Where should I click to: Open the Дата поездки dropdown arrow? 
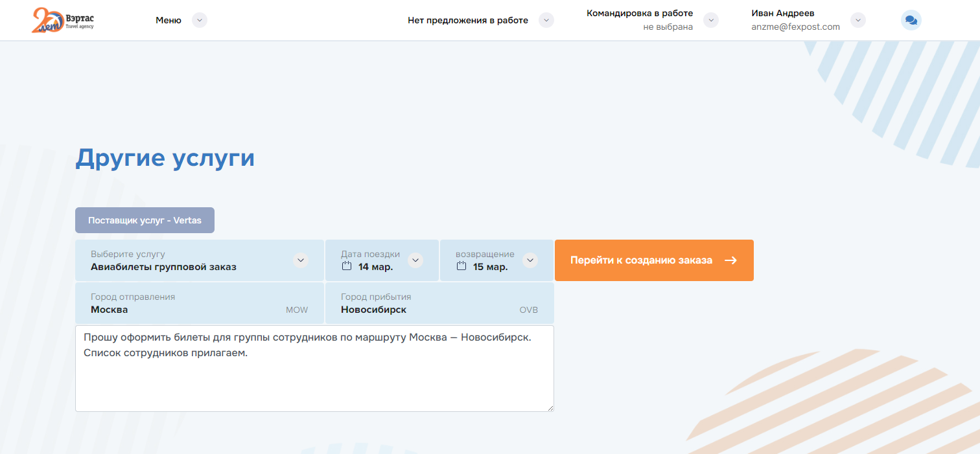point(415,260)
